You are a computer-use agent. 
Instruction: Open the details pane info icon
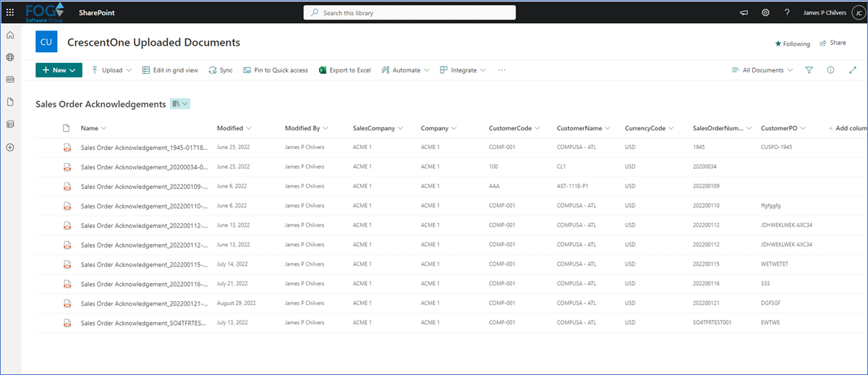pyautogui.click(x=830, y=70)
